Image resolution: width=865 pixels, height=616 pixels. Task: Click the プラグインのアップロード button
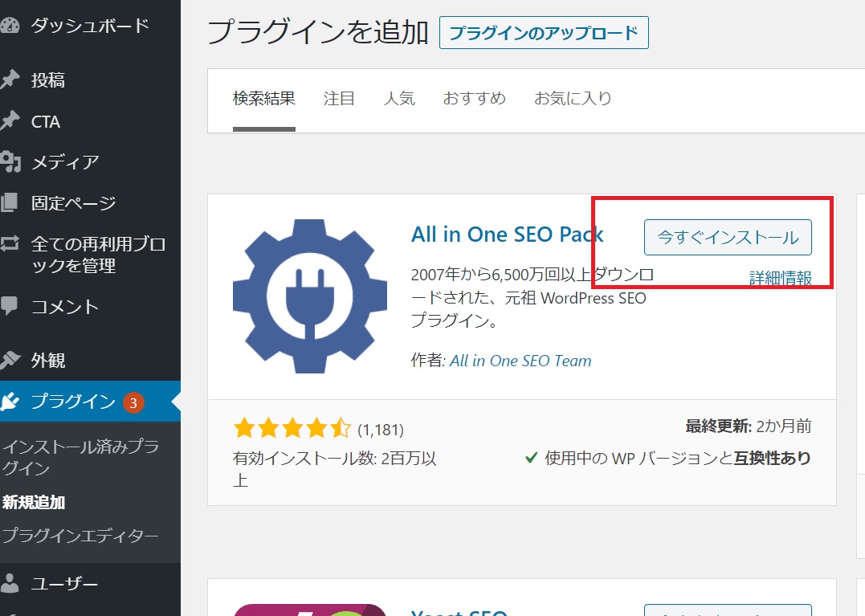(543, 33)
